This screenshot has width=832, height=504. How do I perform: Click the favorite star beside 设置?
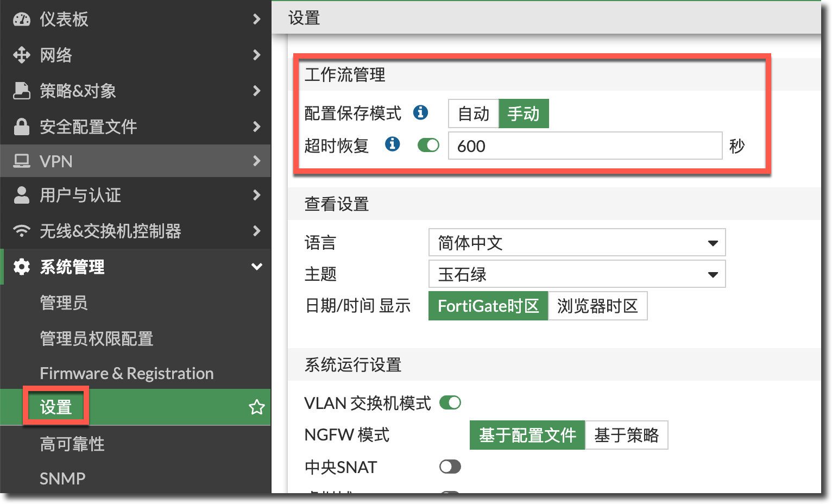(256, 407)
